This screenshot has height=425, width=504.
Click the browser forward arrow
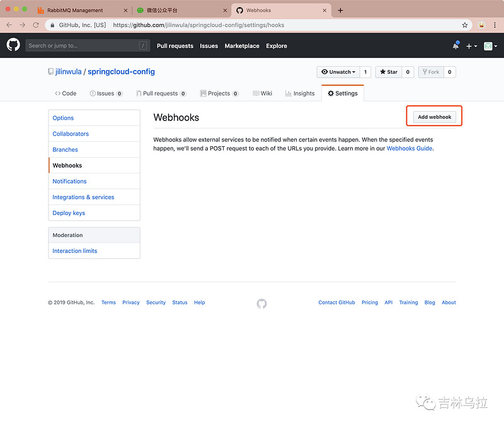pyautogui.click(x=23, y=25)
